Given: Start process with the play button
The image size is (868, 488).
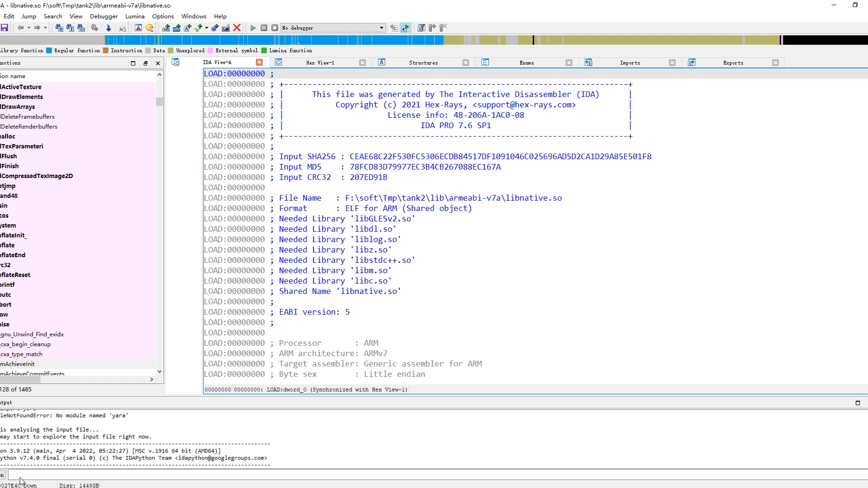Looking at the screenshot, I should coord(253,28).
